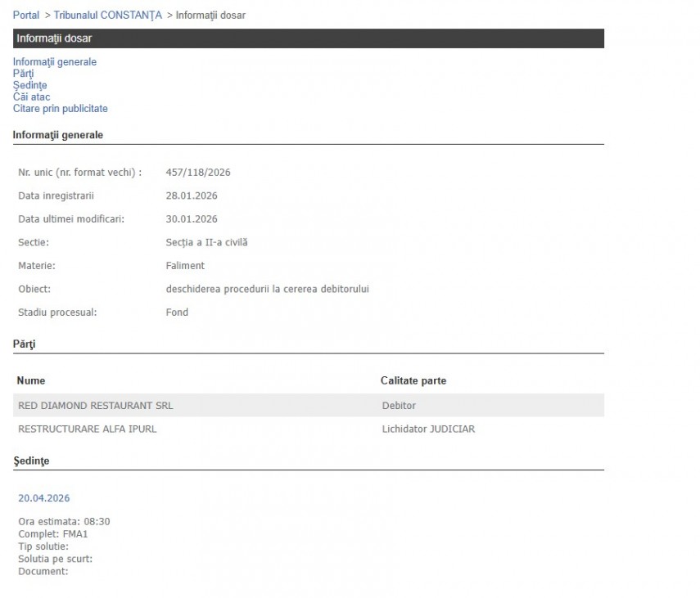Jump to Informații generale via navigation link

tap(55, 62)
